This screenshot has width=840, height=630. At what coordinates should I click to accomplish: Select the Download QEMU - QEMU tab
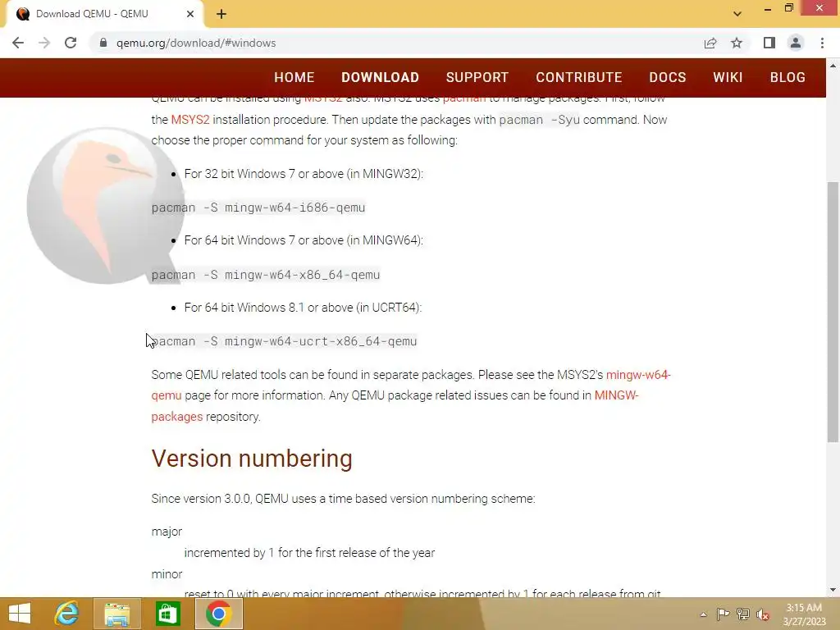tap(105, 14)
